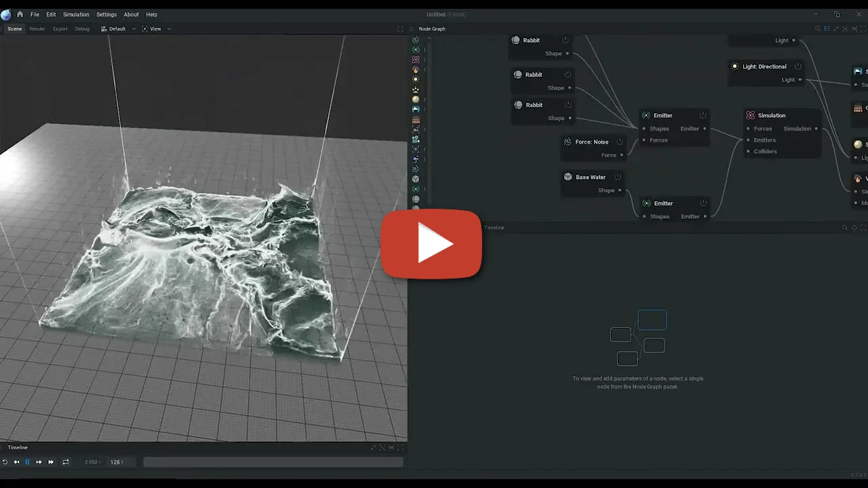Open the File menu

pos(35,14)
